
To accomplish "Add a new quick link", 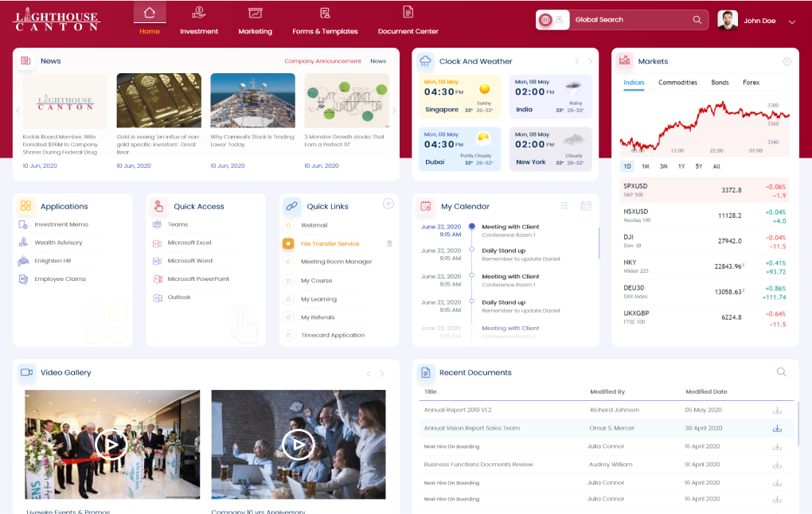I will click(388, 204).
